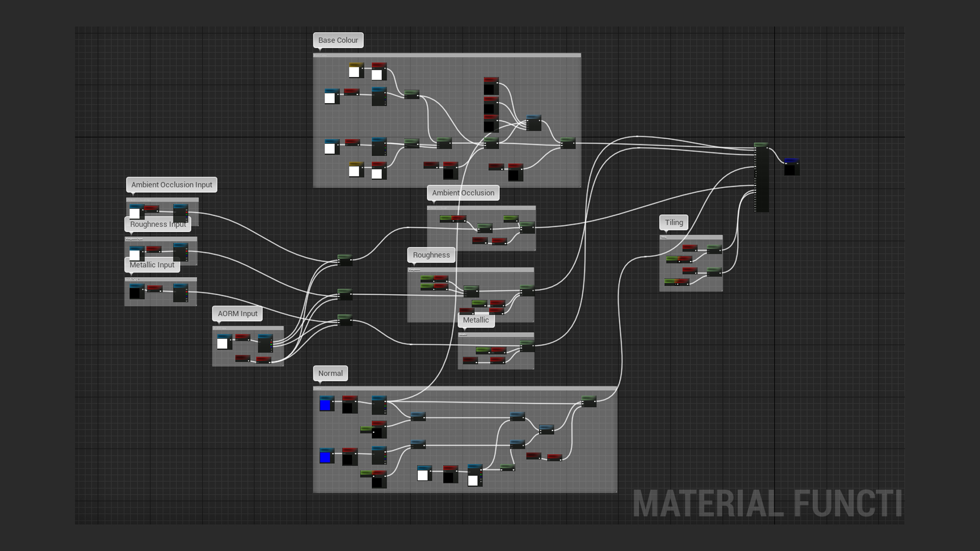The height and width of the screenshot is (551, 980).
Task: Click top yellow-headed colour node in Base Colour
Action: pyautogui.click(x=355, y=70)
